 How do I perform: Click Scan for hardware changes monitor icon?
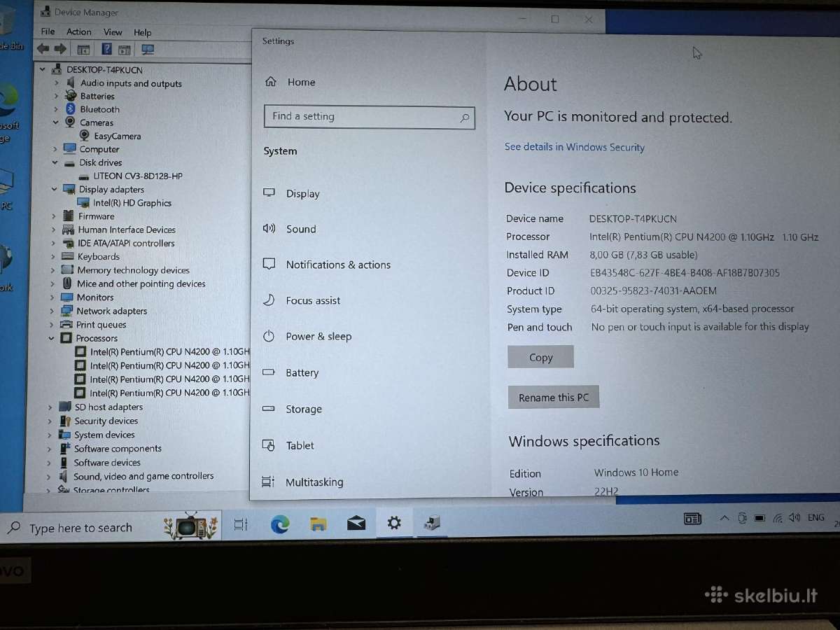[x=148, y=50]
